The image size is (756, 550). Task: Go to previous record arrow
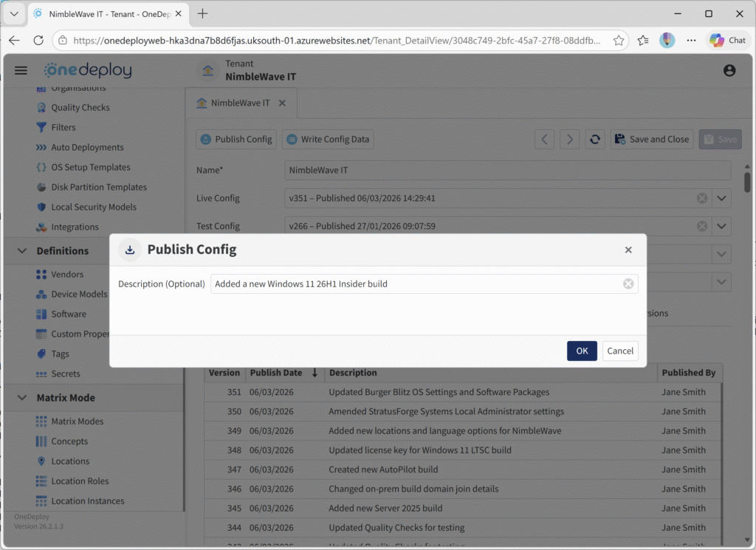point(544,140)
